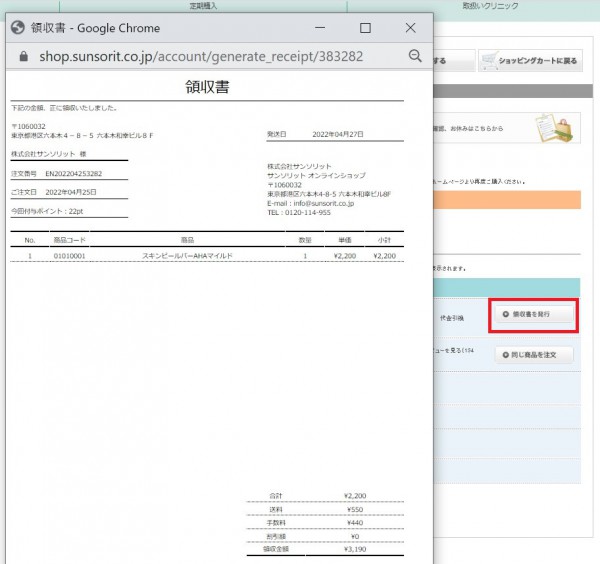
Task: Click the 株式会社サンソリット 様 recipient line
Action: pyautogui.click(x=49, y=154)
